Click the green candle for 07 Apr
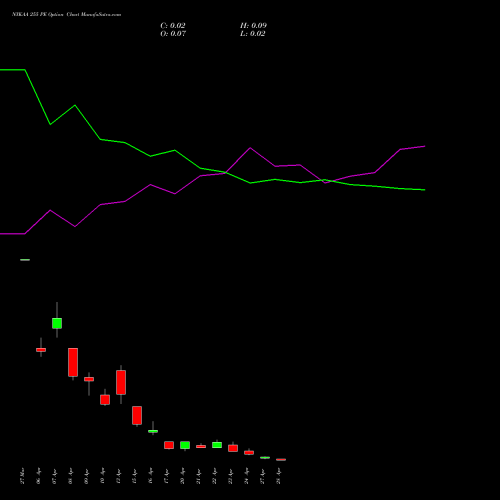Viewport: 500px width, 500px height. (x=57, y=323)
